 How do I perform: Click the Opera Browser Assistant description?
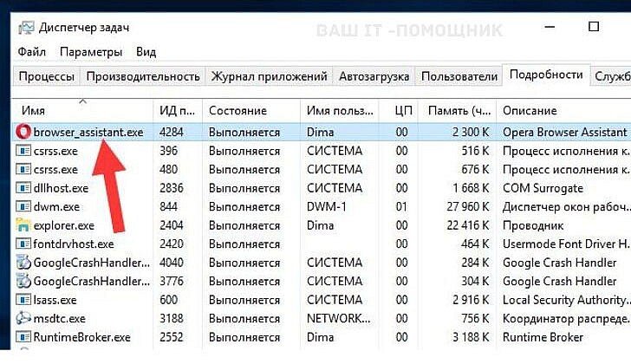[564, 133]
